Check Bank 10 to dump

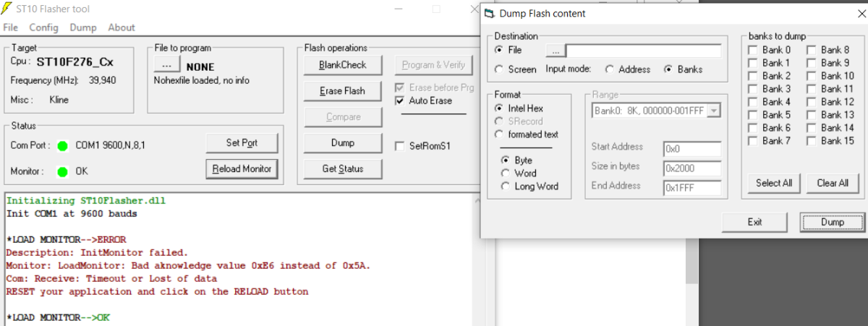click(x=812, y=76)
